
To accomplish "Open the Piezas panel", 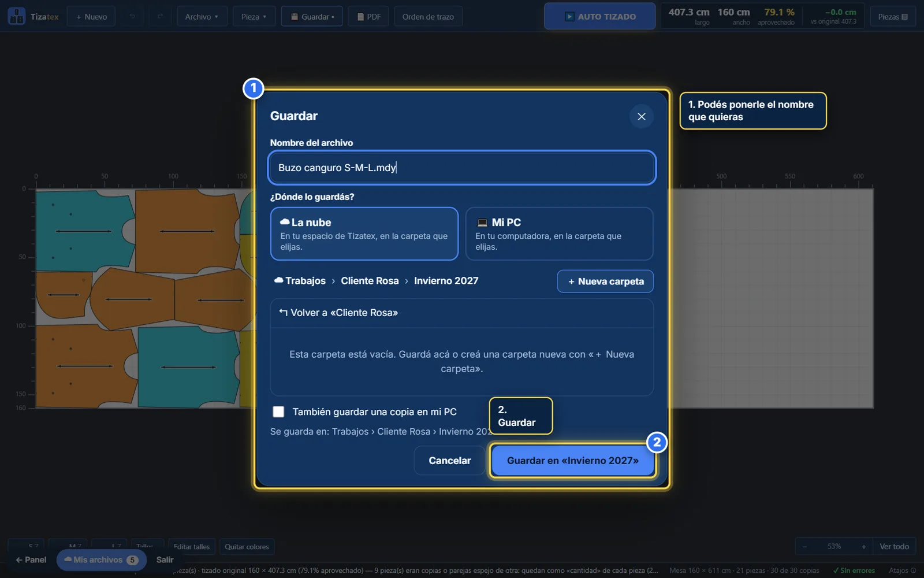I will coord(893,17).
